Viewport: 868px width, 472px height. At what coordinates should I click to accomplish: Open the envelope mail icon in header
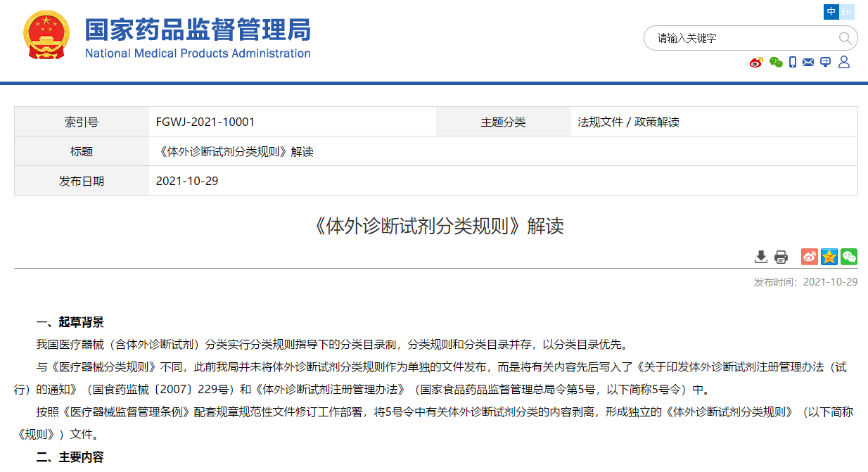point(808,63)
